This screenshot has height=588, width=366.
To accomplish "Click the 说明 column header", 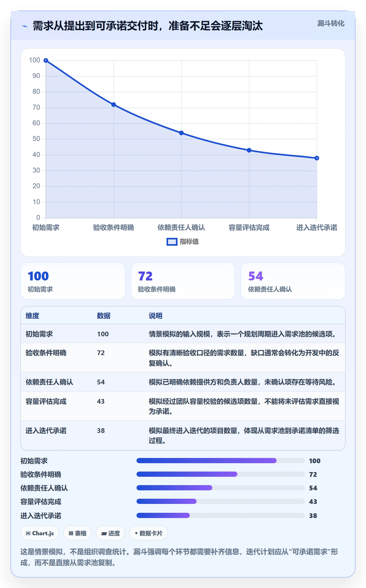I will click(x=156, y=316).
